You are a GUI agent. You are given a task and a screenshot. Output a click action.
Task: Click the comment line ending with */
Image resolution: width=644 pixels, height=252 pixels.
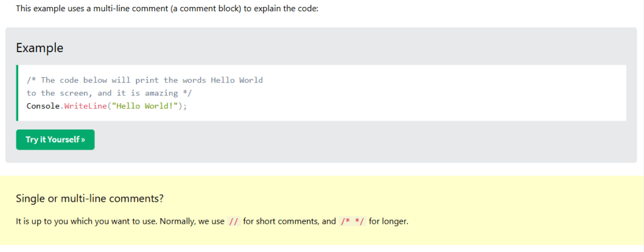[109, 93]
